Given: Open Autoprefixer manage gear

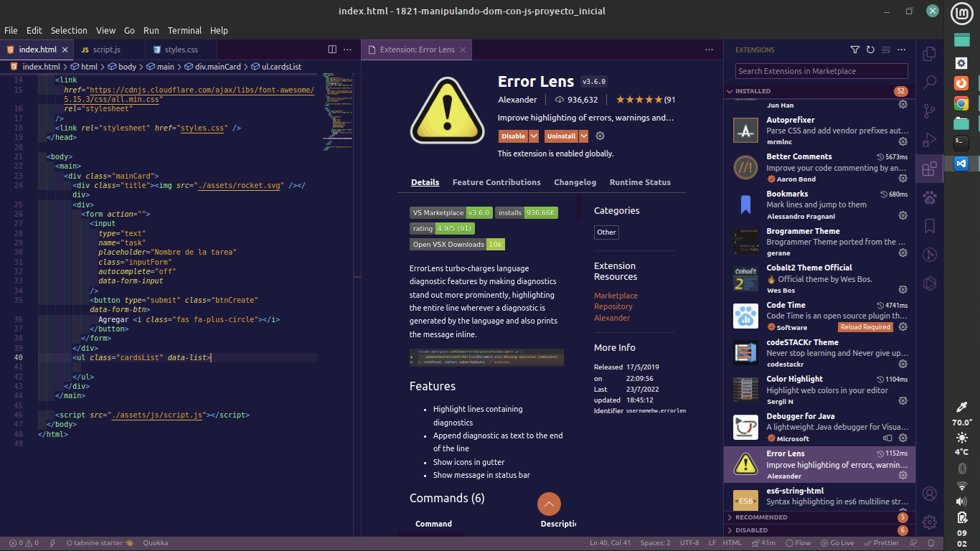Looking at the screenshot, I should click(x=903, y=142).
